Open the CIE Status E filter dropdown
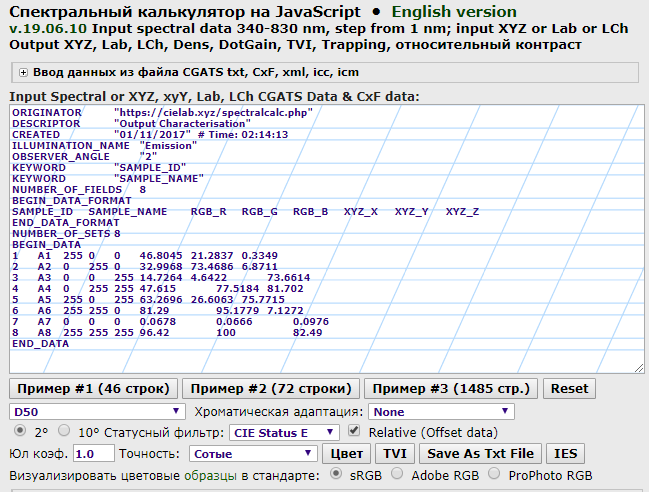Screen dimensions: 649x492 [284, 433]
